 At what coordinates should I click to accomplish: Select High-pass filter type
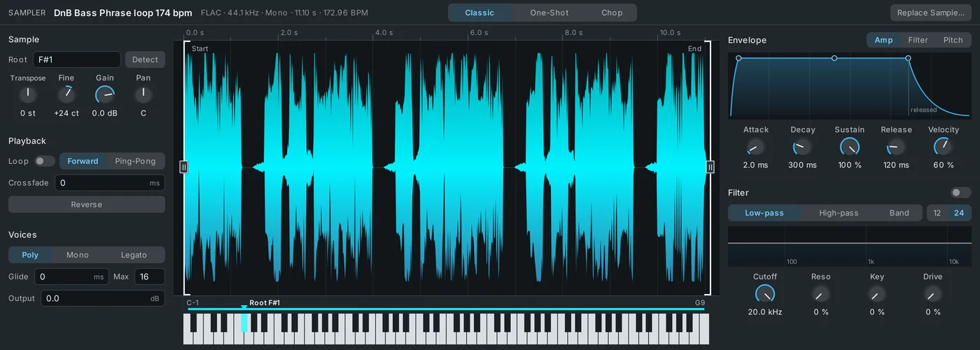(839, 213)
